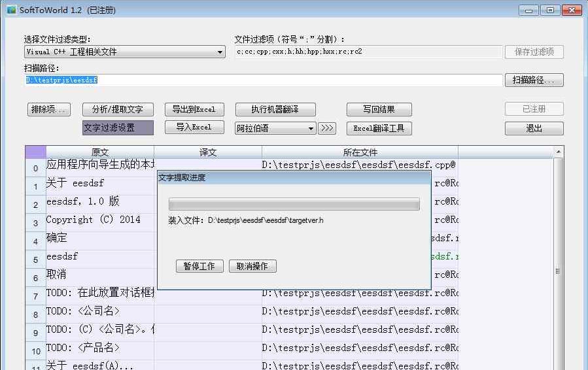Viewport: 588px width, 370px height.
Task: Click the 退出 exit button
Action: pos(534,129)
